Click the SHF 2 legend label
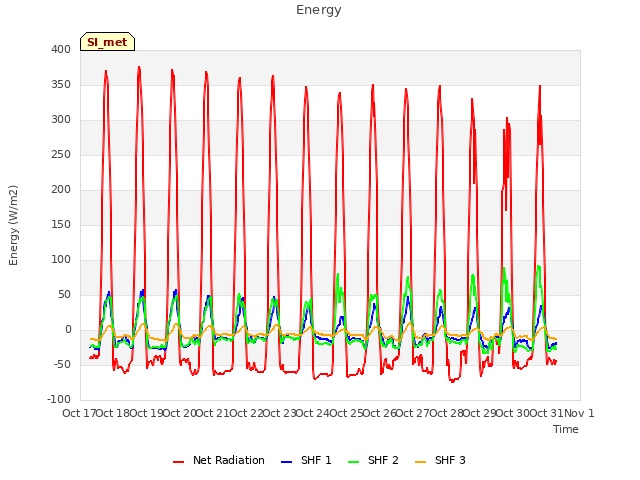Image resolution: width=640 pixels, height=480 pixels. click(383, 460)
